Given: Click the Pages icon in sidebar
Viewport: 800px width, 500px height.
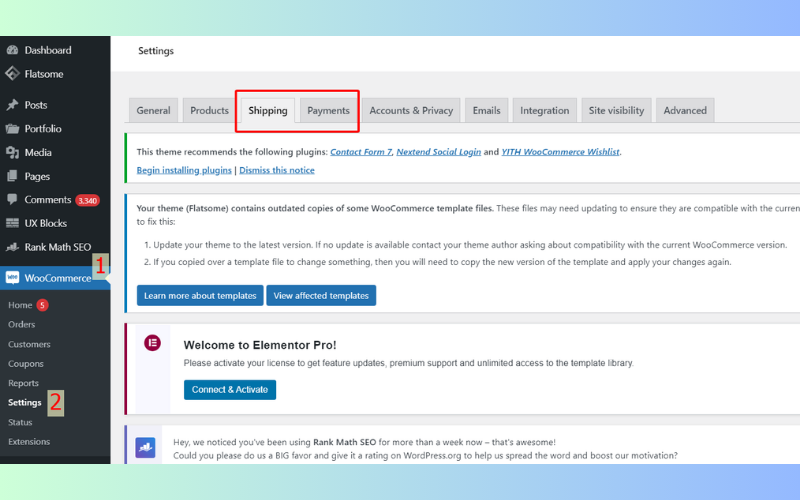Looking at the screenshot, I should click(12, 176).
